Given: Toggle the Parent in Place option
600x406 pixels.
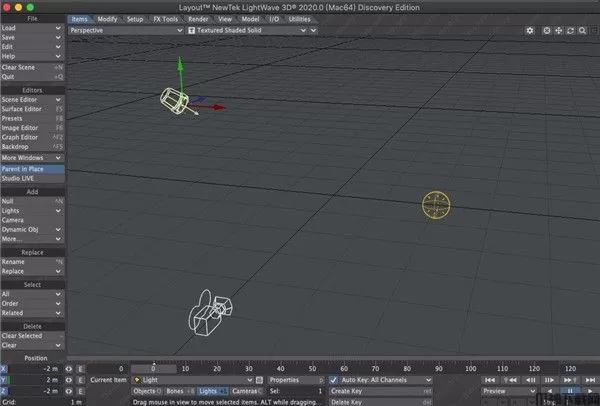Looking at the screenshot, I should pyautogui.click(x=32, y=169).
